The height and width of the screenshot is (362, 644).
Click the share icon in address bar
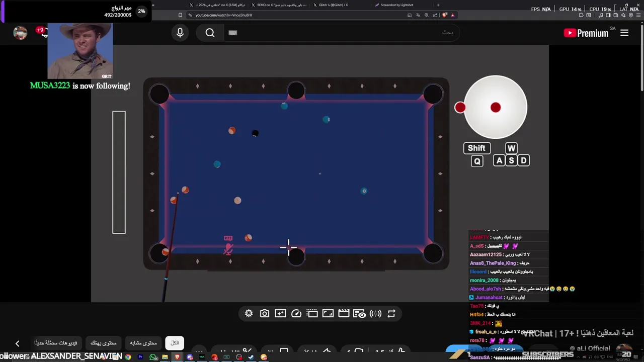[x=435, y=15]
